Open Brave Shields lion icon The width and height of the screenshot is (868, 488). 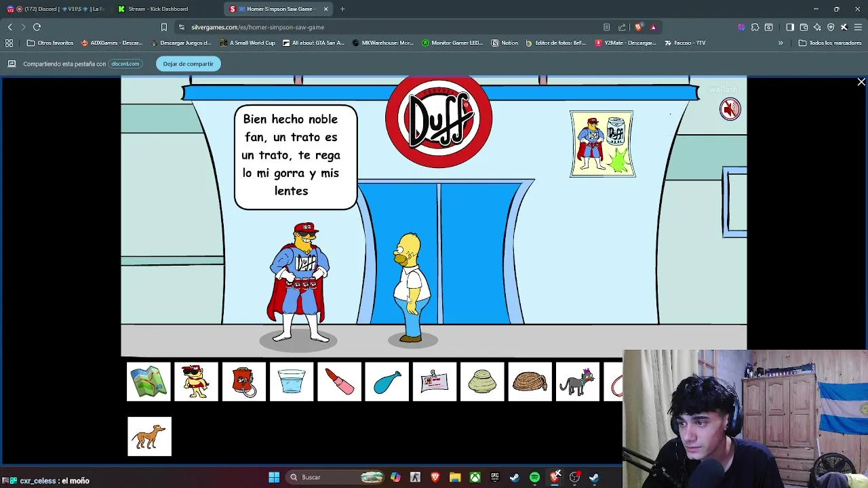coord(638,27)
